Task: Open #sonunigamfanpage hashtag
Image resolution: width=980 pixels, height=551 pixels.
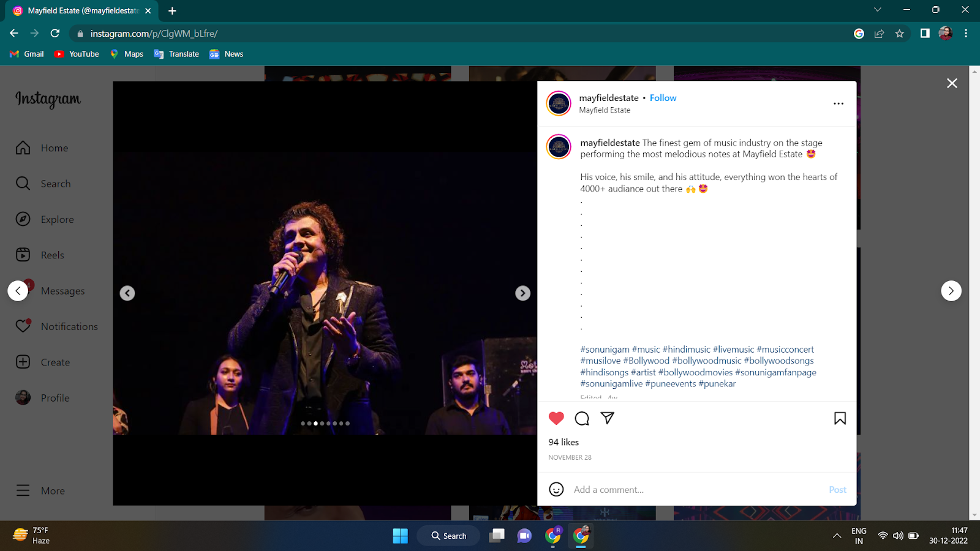Action: 775,372
